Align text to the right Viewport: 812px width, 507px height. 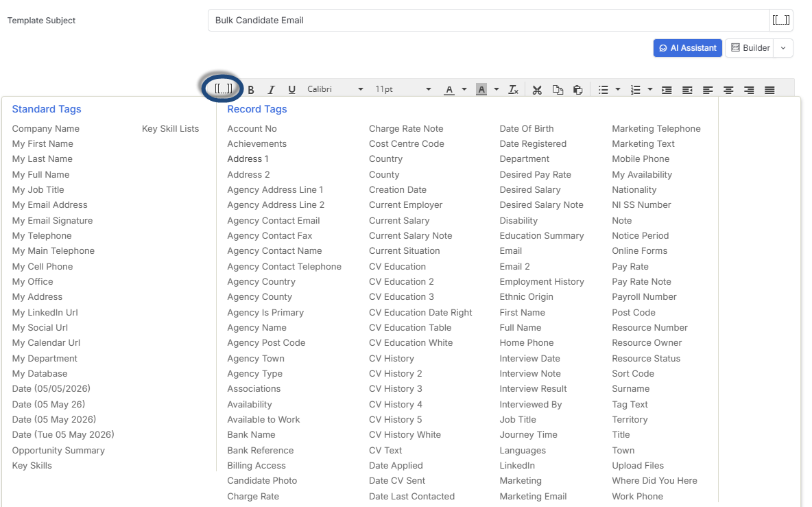click(749, 90)
